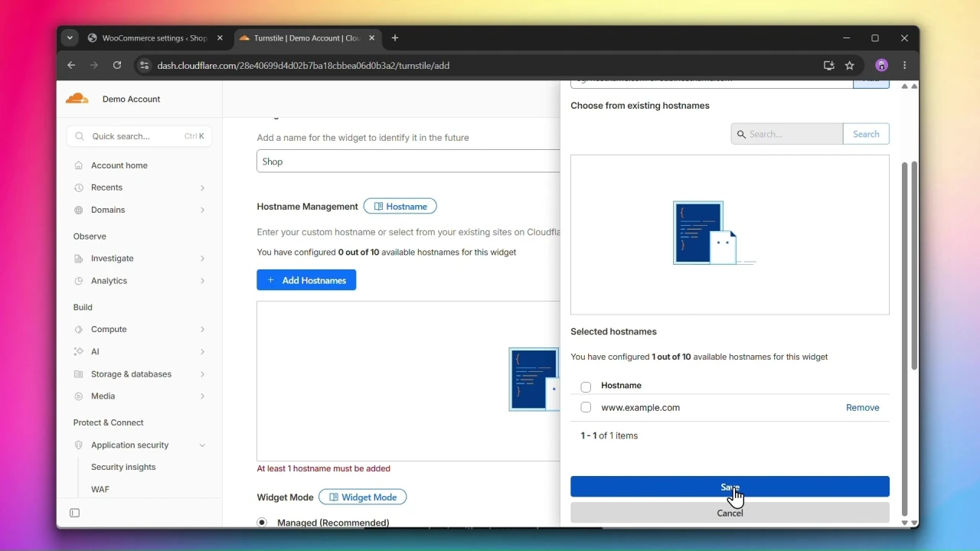
Task: Select Managed (Recommended) radio button
Action: [x=262, y=523]
